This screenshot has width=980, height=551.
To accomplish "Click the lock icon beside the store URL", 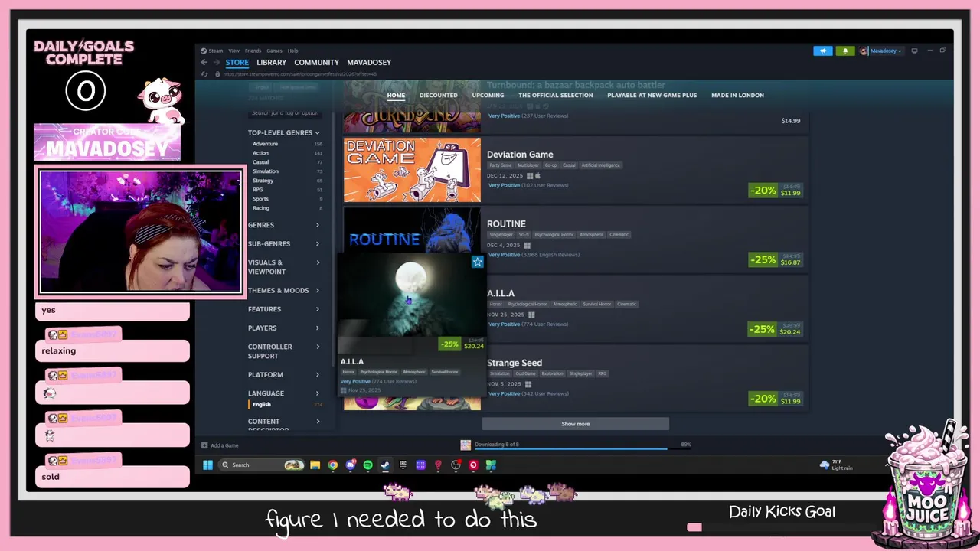I will (218, 74).
